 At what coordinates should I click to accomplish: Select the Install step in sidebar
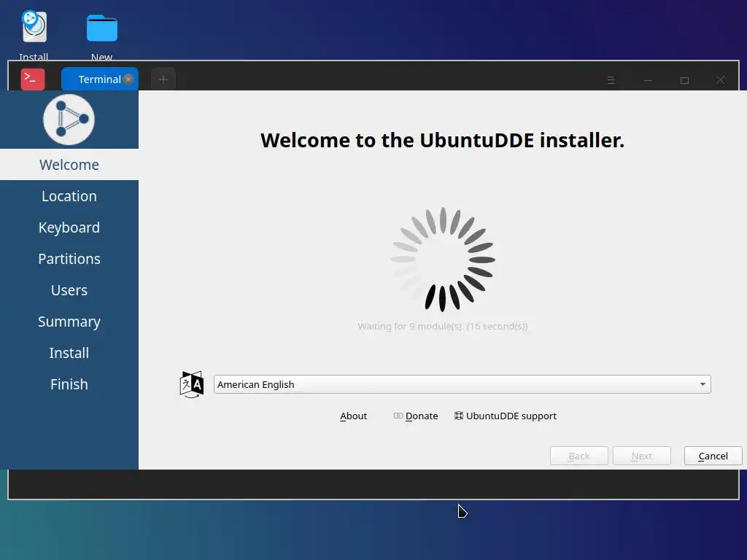pos(69,353)
